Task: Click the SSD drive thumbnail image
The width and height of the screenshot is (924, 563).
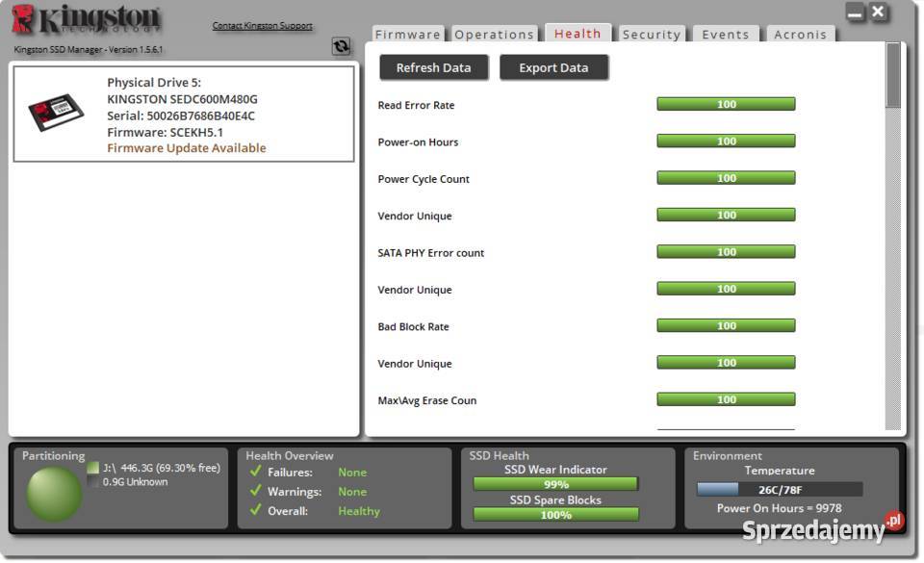Action: pos(56,114)
